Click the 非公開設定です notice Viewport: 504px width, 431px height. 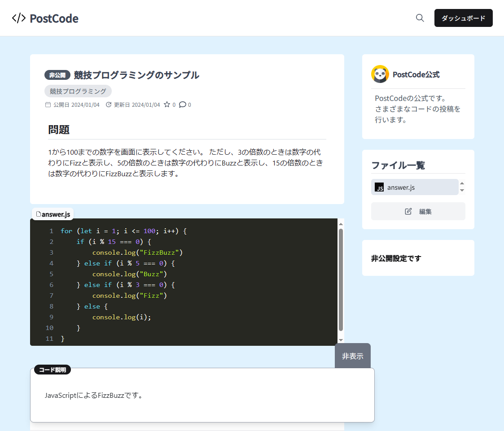click(x=396, y=258)
